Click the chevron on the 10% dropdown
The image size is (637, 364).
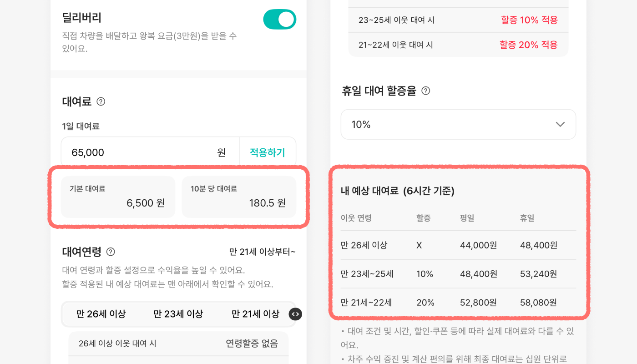pos(560,124)
